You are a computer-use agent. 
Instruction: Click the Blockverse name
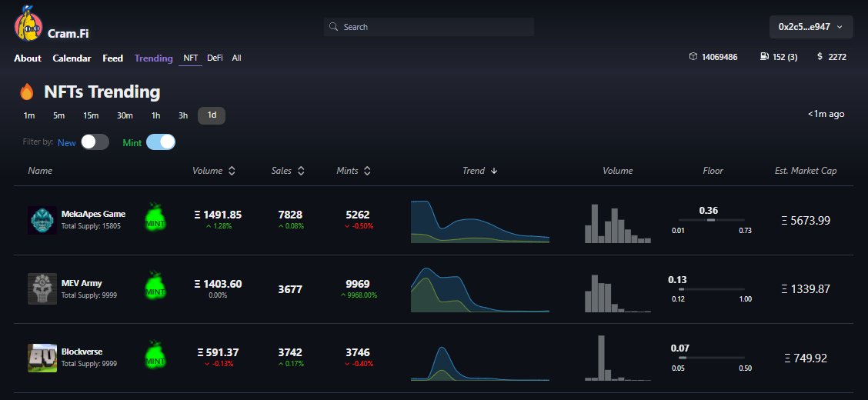[x=82, y=352]
